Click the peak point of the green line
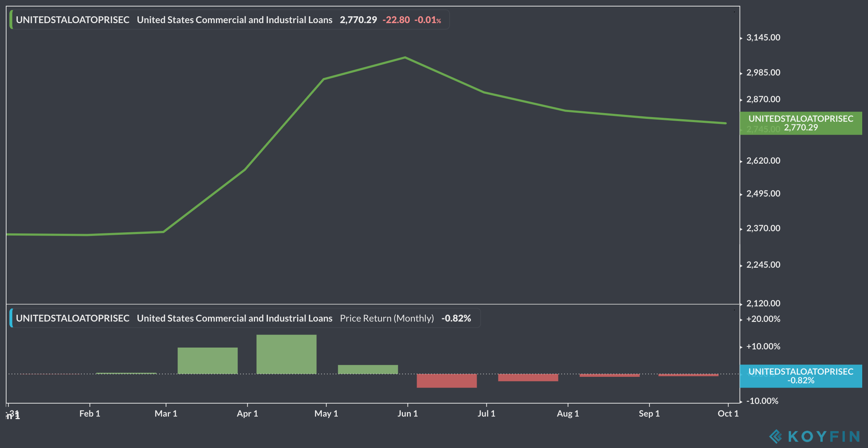The width and height of the screenshot is (868, 448). (x=405, y=57)
